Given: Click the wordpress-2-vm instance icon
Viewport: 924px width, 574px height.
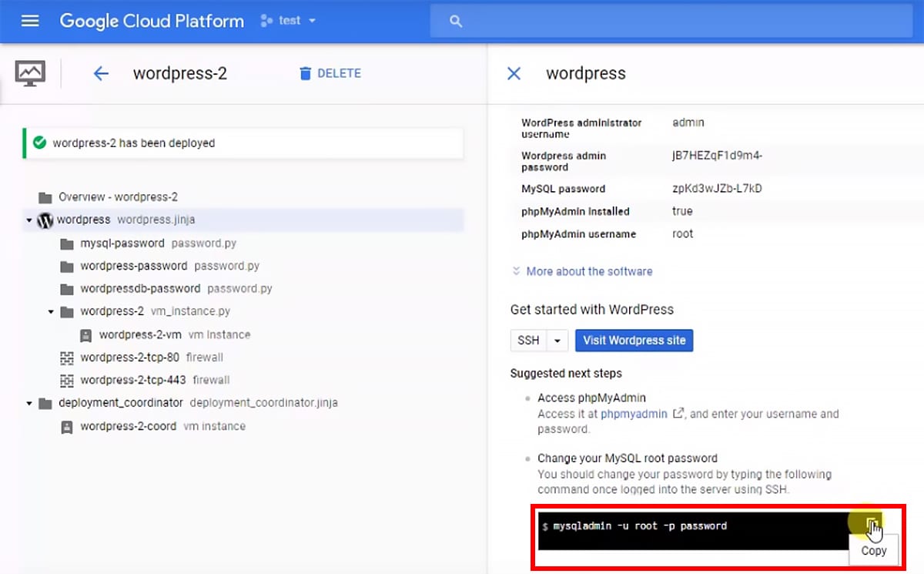Looking at the screenshot, I should (85, 335).
